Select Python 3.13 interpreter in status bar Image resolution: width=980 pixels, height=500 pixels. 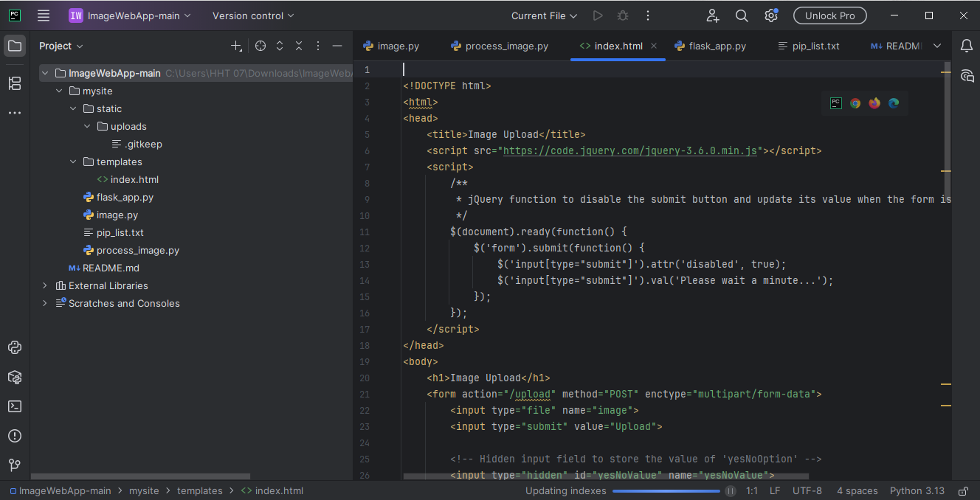[x=917, y=491]
